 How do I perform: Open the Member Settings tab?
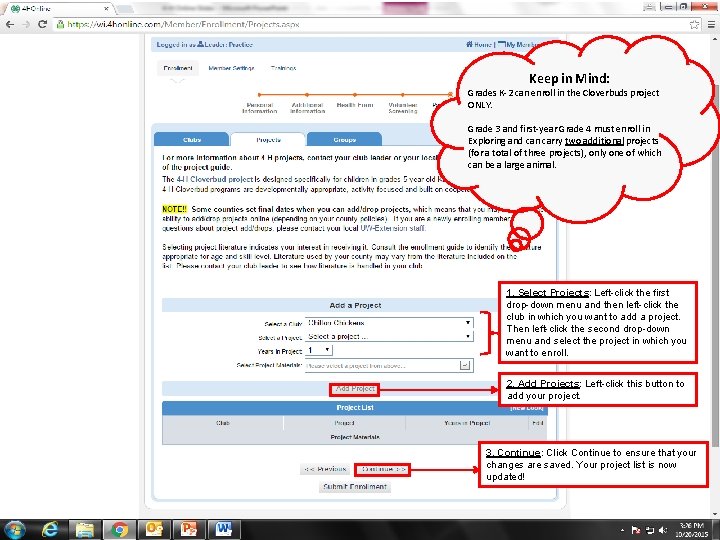[231, 68]
